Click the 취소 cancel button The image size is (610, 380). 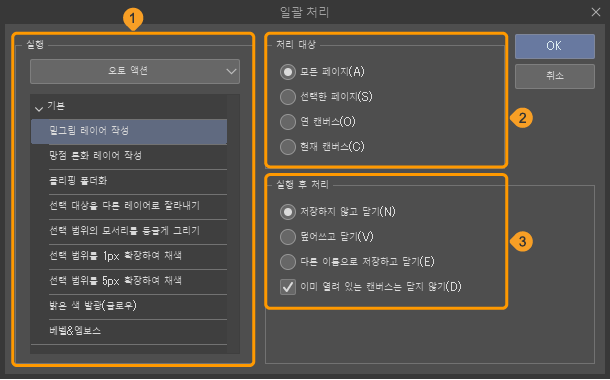(554, 76)
